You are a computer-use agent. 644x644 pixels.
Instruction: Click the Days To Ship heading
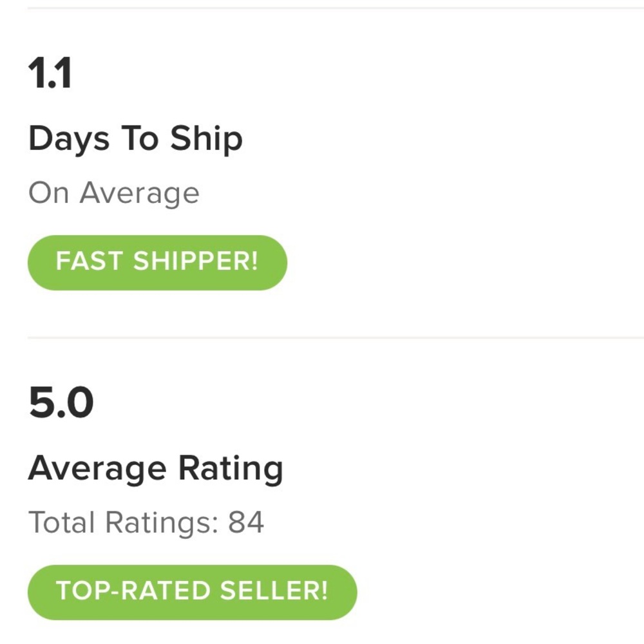point(135,139)
